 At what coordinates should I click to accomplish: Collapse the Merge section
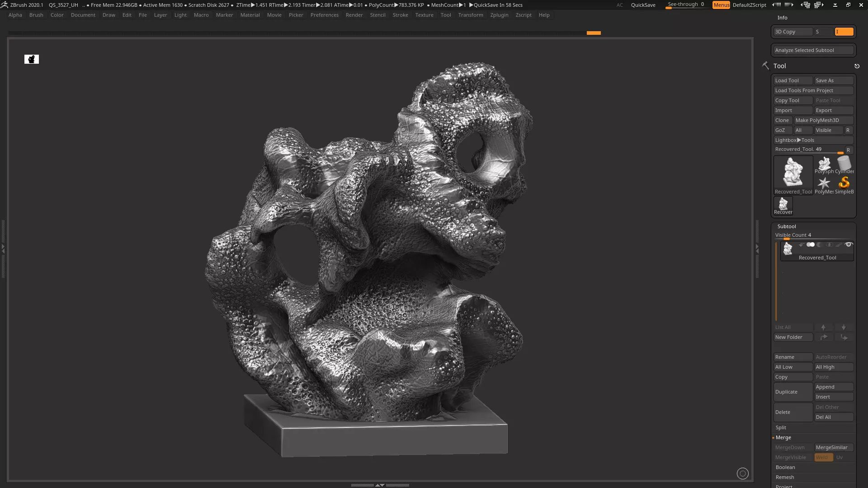pos(783,437)
